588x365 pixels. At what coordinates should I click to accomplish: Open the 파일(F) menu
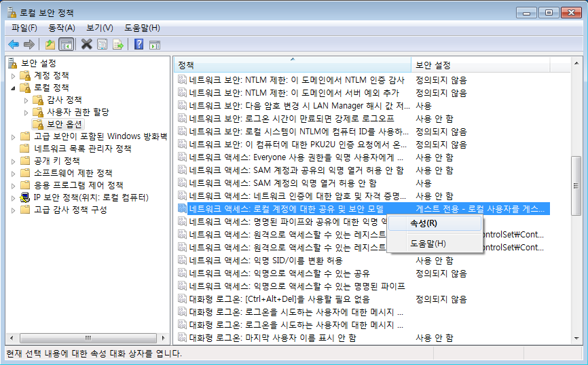click(24, 27)
